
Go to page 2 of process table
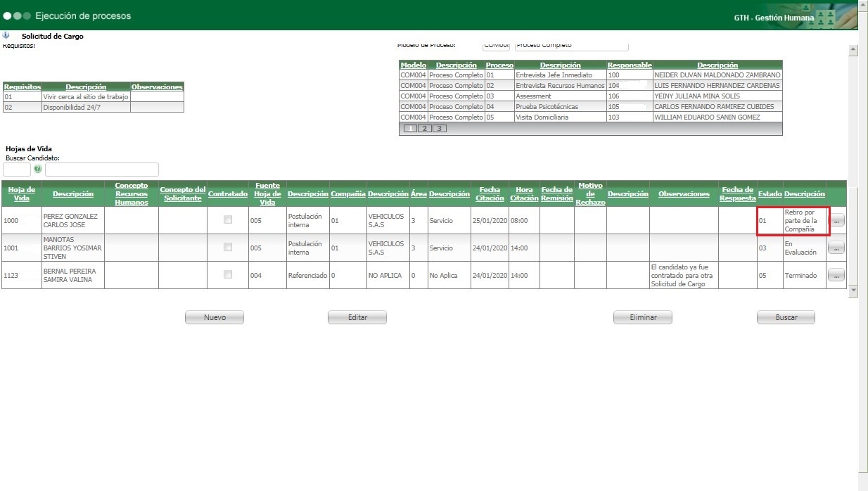pos(424,129)
